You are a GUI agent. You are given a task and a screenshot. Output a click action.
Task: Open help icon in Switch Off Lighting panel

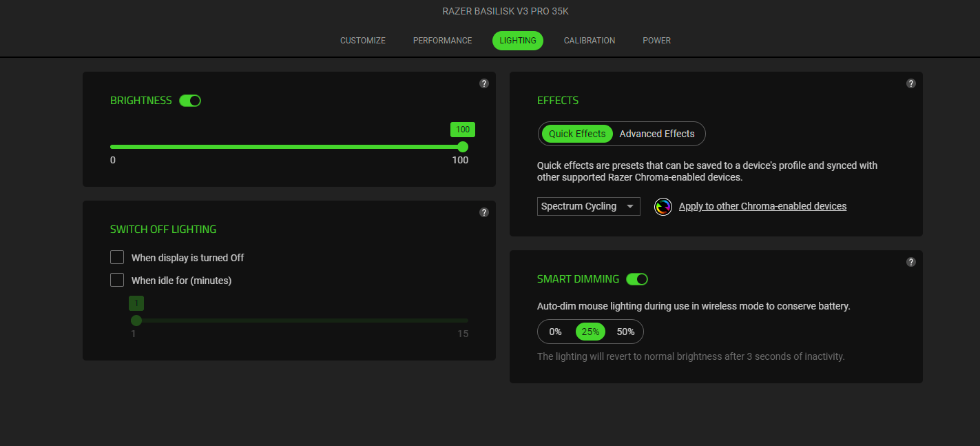click(x=484, y=212)
